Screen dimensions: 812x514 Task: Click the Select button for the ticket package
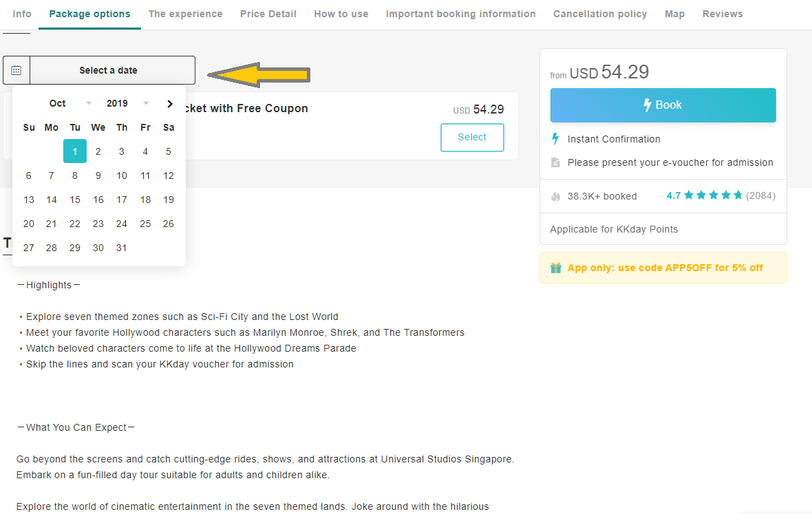[x=472, y=137]
